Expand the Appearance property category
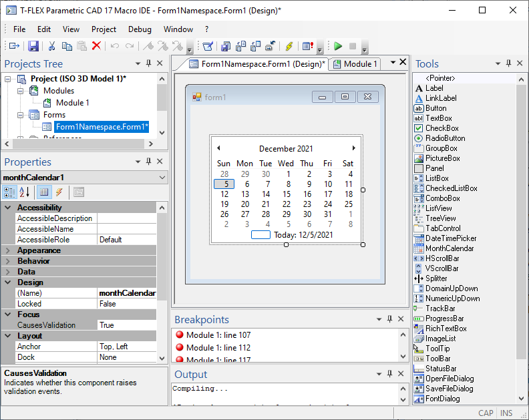 tap(8, 250)
